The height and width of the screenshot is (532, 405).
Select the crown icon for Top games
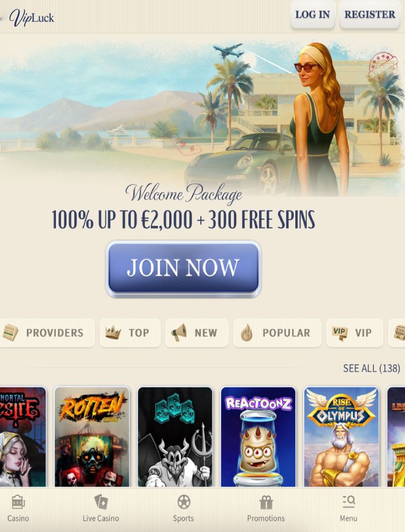coord(113,333)
